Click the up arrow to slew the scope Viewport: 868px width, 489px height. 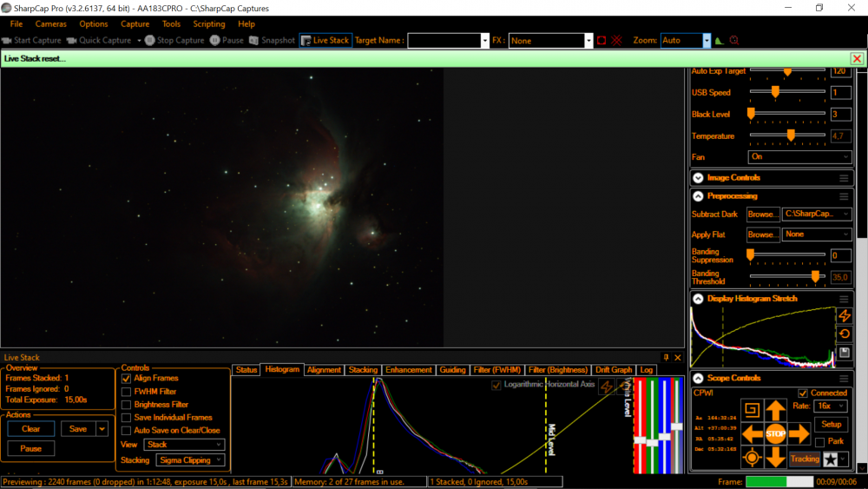pos(775,409)
